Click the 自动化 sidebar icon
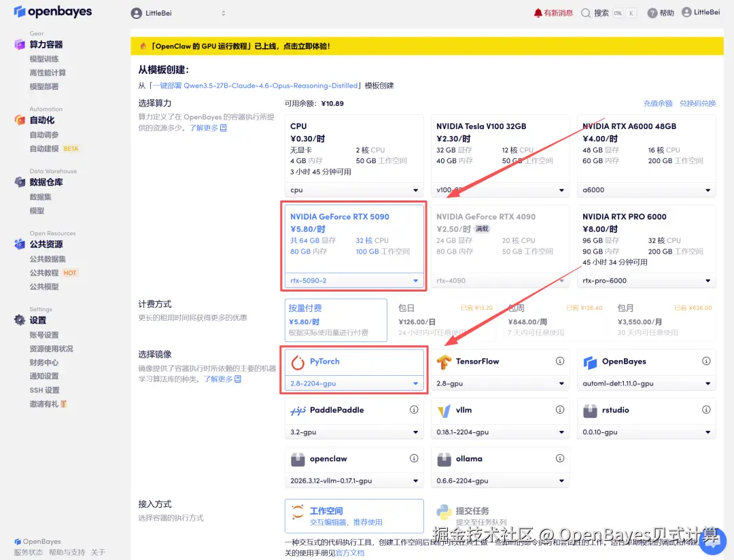Screen dimensions: 734x560 point(20,120)
